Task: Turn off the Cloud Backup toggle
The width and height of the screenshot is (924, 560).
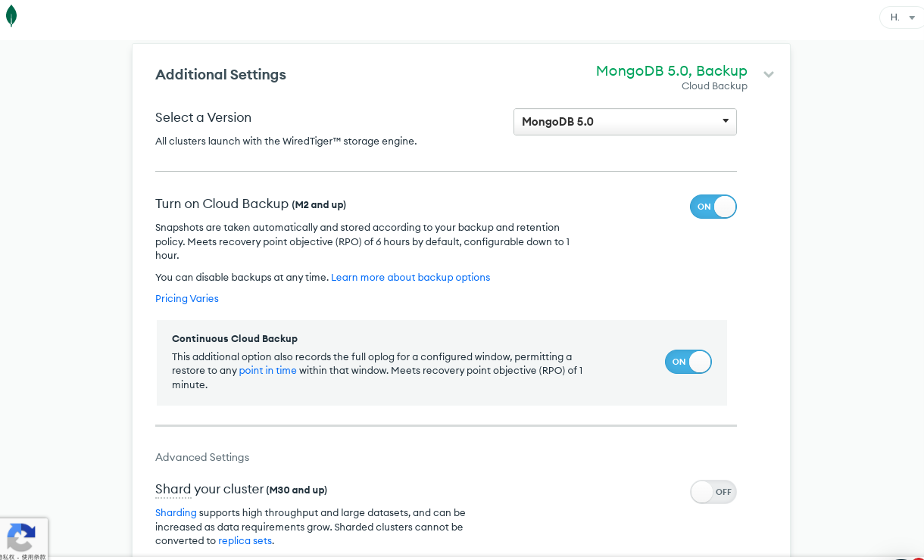Action: (x=713, y=207)
